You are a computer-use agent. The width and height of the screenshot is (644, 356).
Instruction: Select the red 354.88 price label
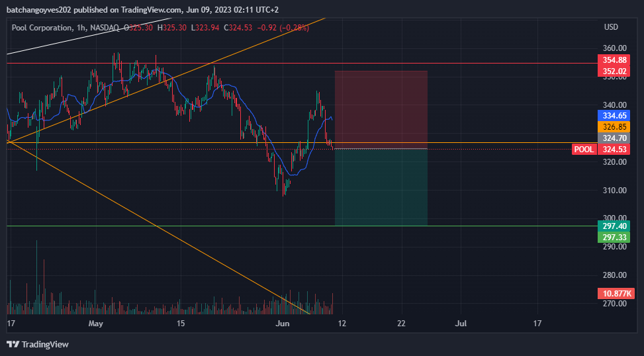pos(614,60)
